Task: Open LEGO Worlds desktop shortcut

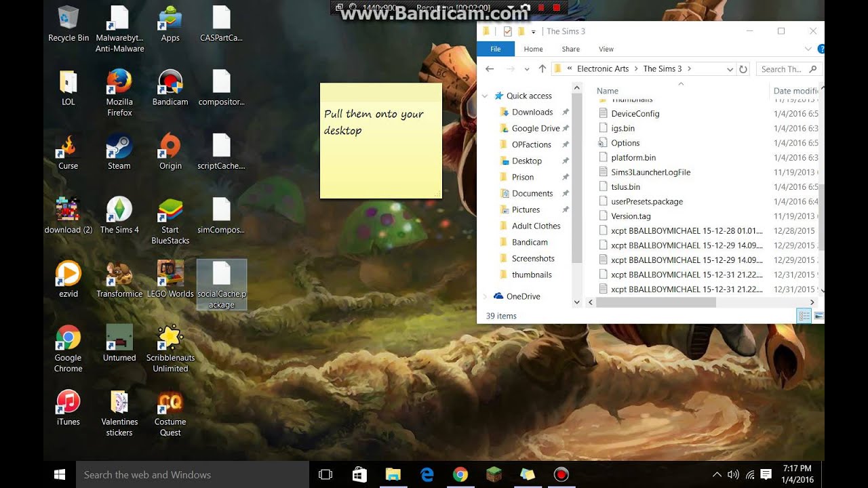Action: click(x=170, y=279)
